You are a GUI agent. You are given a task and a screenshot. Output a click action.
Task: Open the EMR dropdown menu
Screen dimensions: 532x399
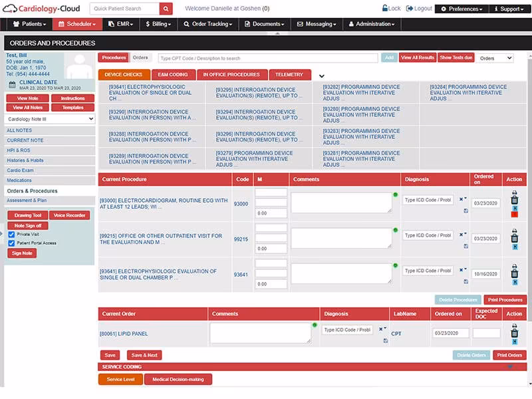click(x=121, y=24)
